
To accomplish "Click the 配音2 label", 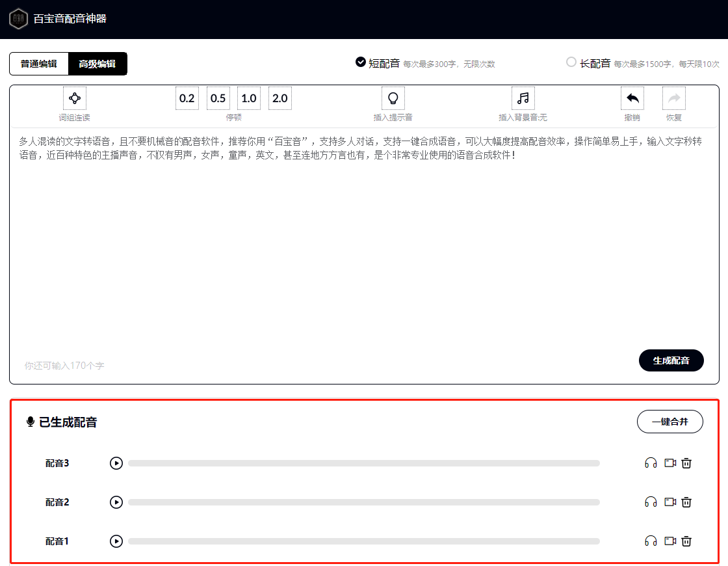I will click(x=57, y=502).
